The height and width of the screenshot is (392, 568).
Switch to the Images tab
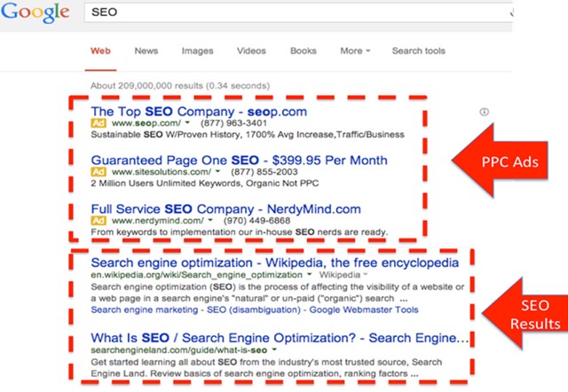(197, 51)
